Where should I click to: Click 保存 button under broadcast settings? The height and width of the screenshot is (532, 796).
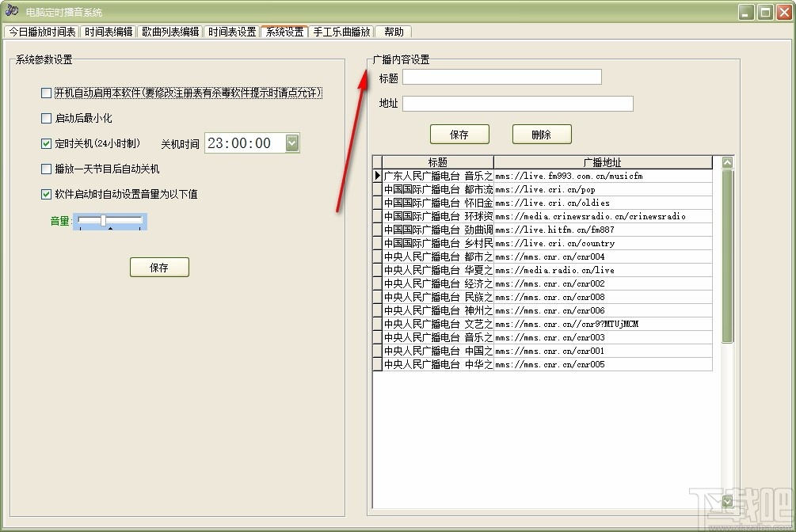(x=459, y=135)
